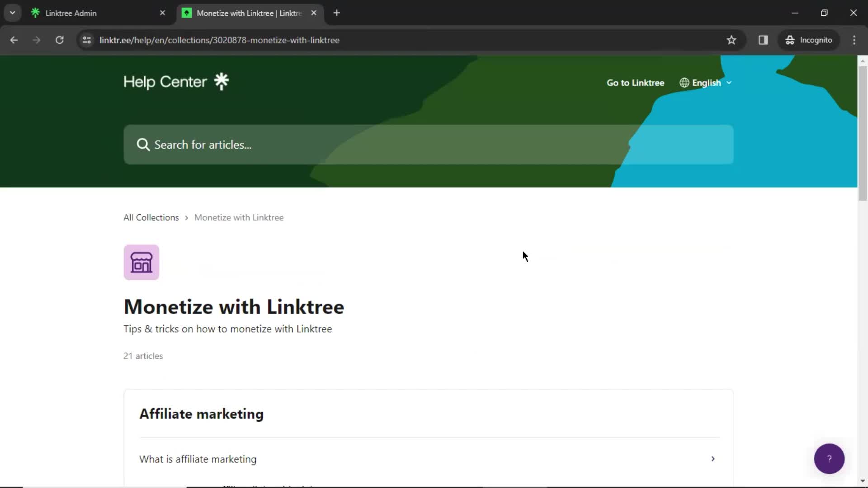Click the Help Center title
The image size is (868, 488).
click(165, 82)
